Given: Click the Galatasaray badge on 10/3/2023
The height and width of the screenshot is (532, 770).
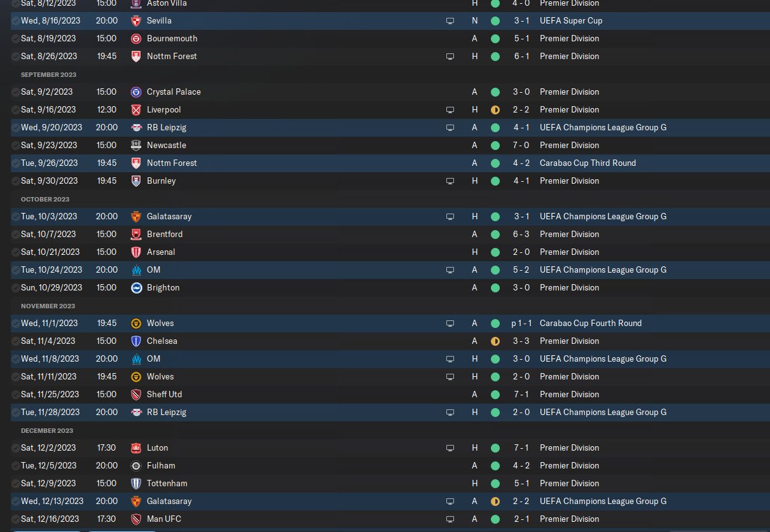Looking at the screenshot, I should pyautogui.click(x=135, y=217).
